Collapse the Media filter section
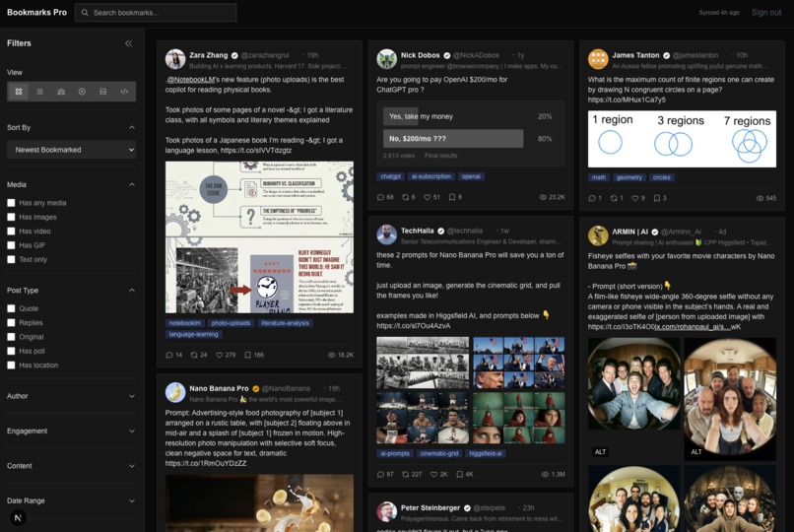794x532 pixels. pyautogui.click(x=132, y=185)
